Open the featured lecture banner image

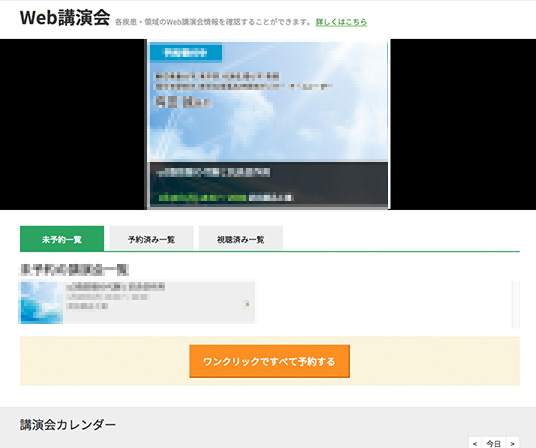[x=268, y=124]
